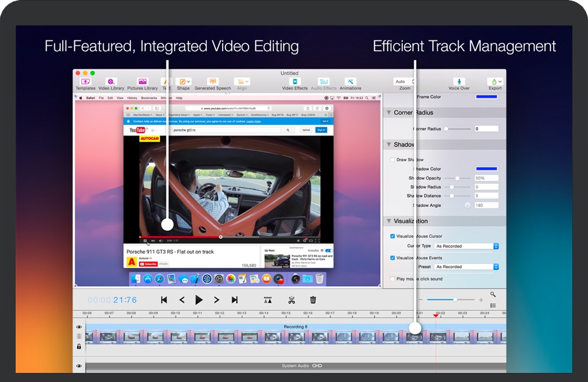The width and height of the screenshot is (588, 382).
Task: Delete selection with trash icon
Action: pos(313,299)
